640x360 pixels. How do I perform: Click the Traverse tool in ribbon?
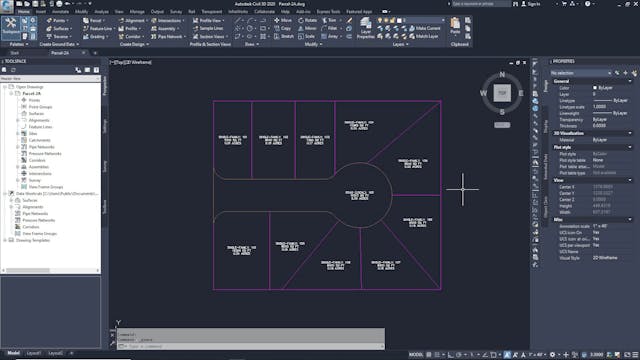(x=58, y=37)
